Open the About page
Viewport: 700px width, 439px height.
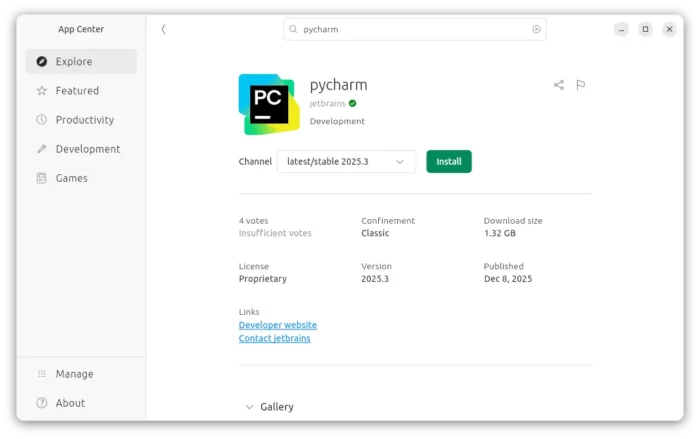coord(70,403)
